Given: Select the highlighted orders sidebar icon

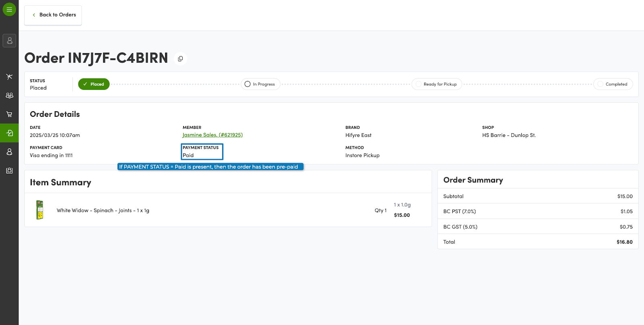Looking at the screenshot, I should click(9, 133).
